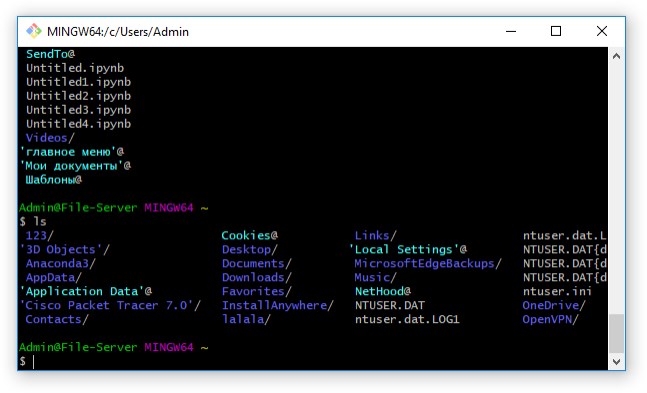This screenshot has height=393, width=647.
Task: Click the Untitled3.ipynb file name
Action: pos(78,110)
